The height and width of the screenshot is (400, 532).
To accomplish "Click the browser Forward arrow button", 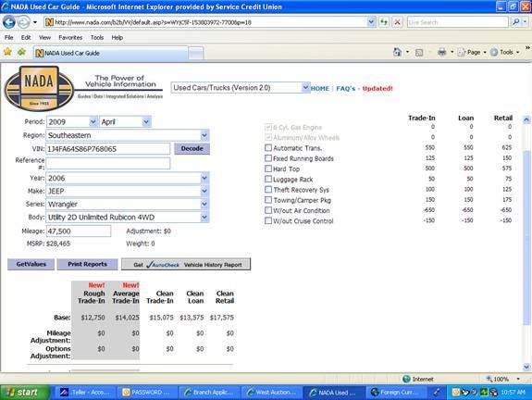I will (23, 22).
